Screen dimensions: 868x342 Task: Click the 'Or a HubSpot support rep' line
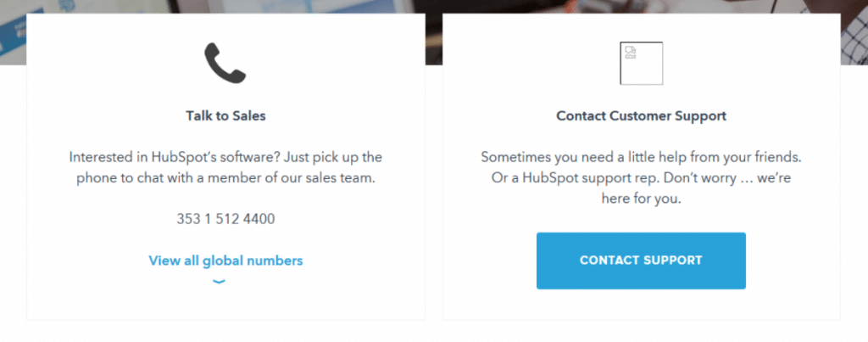pyautogui.click(x=641, y=178)
